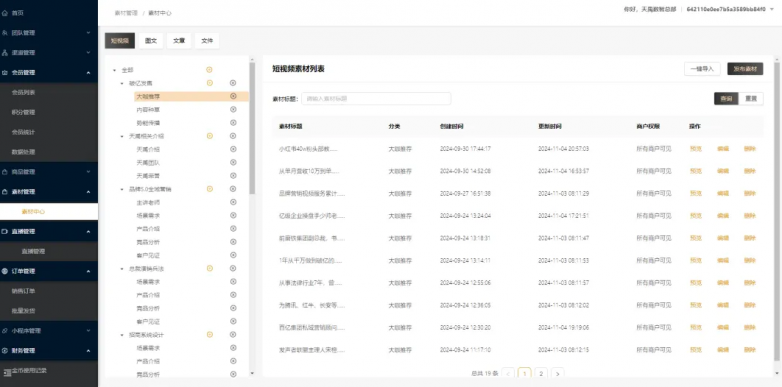Screen dimensions: 782x387
Task: Click the 会员管理 sidebar icon
Action: tap(4, 73)
